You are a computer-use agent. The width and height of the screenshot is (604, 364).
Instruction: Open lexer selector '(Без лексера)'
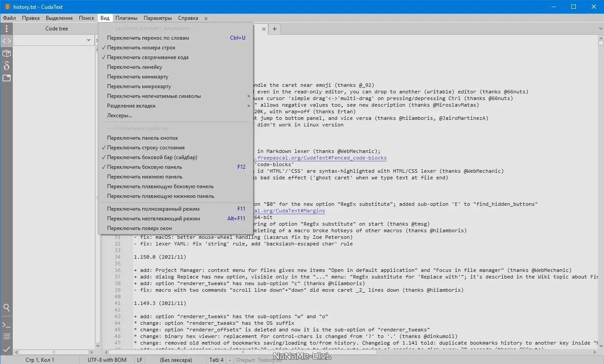pyautogui.click(x=176, y=360)
